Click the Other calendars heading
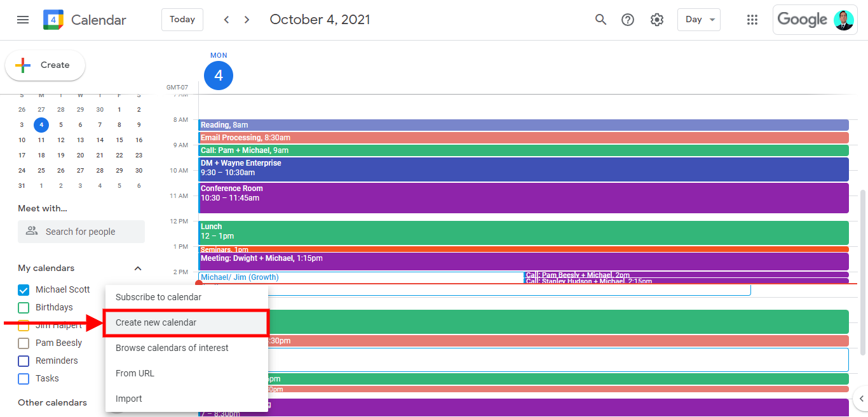This screenshot has height=417, width=868. (52, 403)
